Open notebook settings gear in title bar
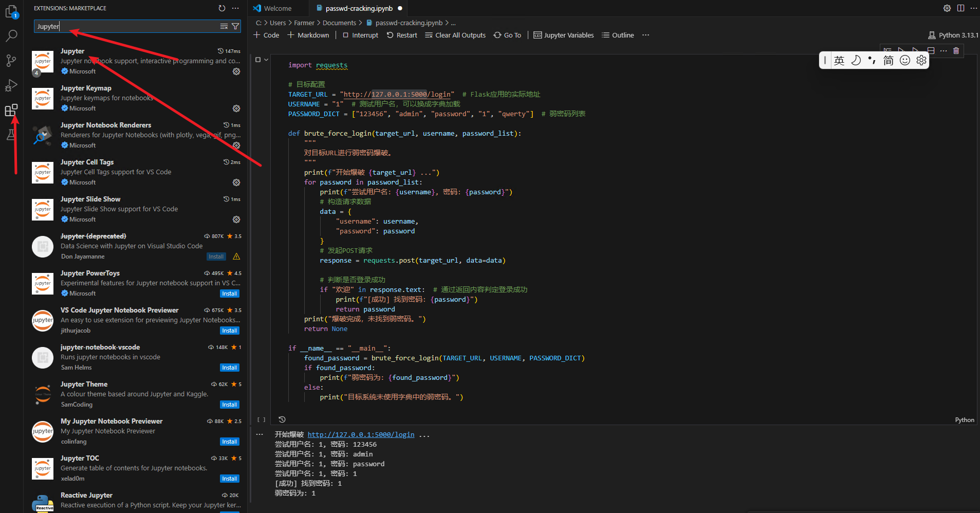The height and width of the screenshot is (513, 980). tap(947, 8)
